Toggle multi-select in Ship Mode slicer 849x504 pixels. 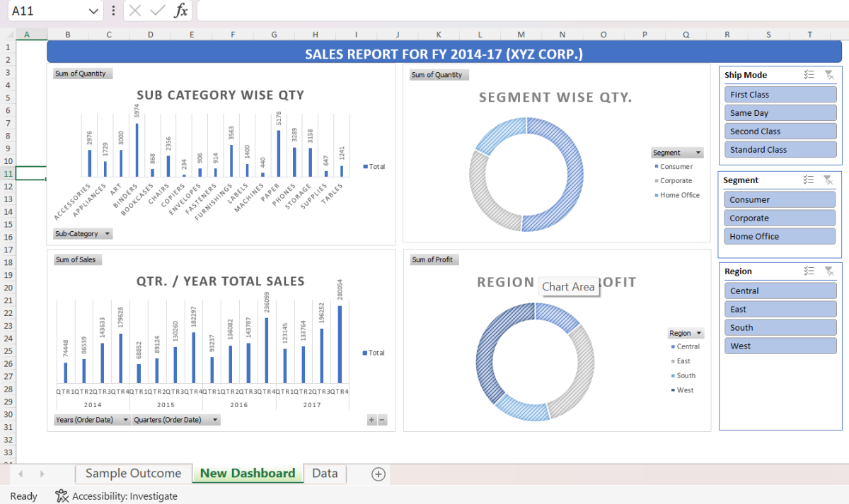click(x=810, y=75)
